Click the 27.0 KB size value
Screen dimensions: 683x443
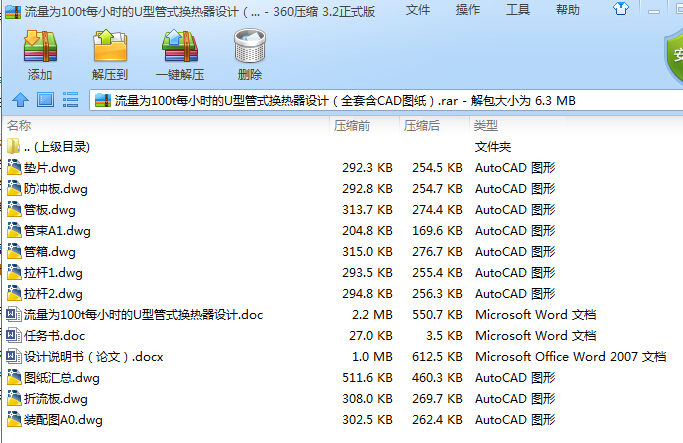[371, 336]
